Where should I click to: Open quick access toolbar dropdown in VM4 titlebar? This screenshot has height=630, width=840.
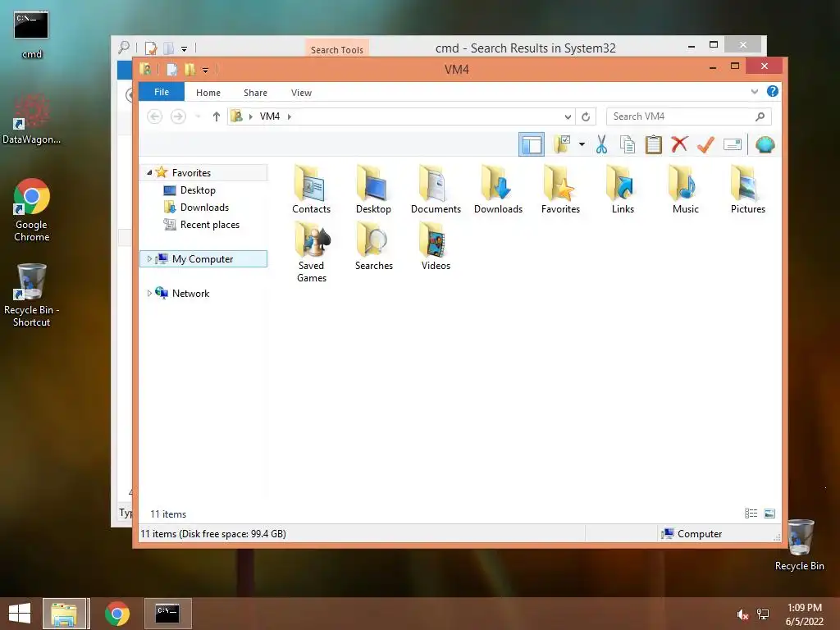tap(205, 70)
